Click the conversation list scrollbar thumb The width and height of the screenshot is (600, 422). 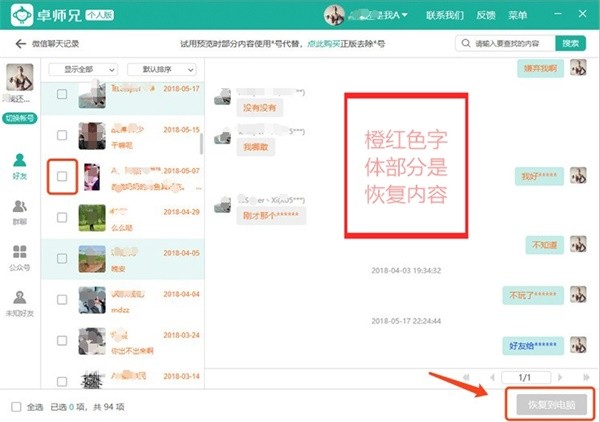tap(202, 144)
